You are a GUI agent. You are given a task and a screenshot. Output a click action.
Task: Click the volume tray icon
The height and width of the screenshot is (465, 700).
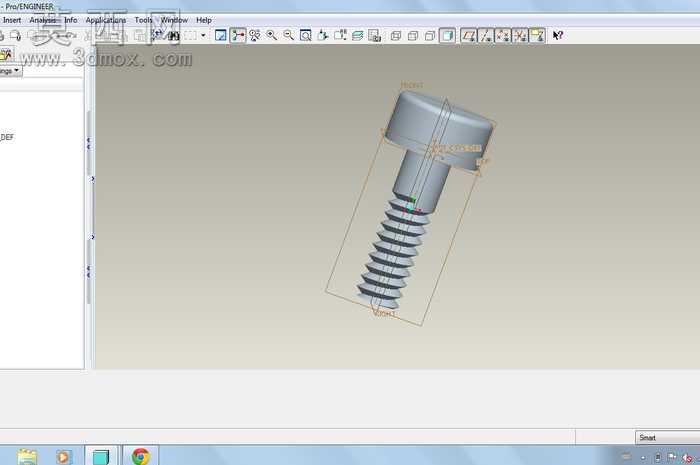tap(688, 457)
